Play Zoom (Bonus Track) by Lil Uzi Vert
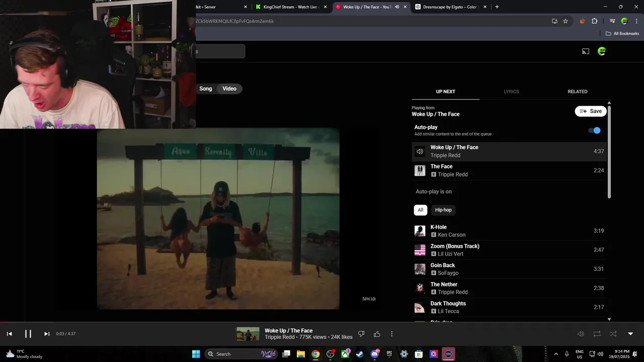The height and width of the screenshot is (362, 644). tap(509, 250)
